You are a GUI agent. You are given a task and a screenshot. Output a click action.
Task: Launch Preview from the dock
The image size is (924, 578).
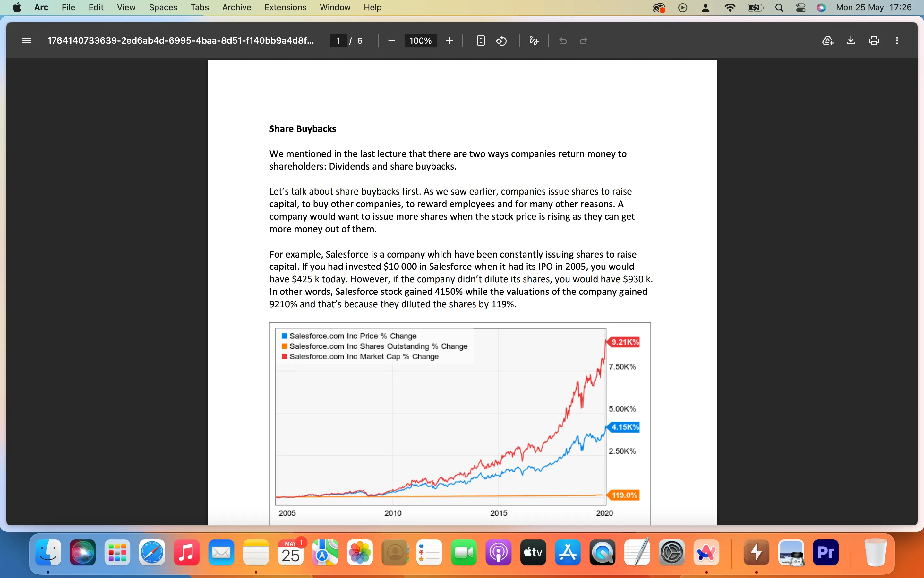click(791, 552)
